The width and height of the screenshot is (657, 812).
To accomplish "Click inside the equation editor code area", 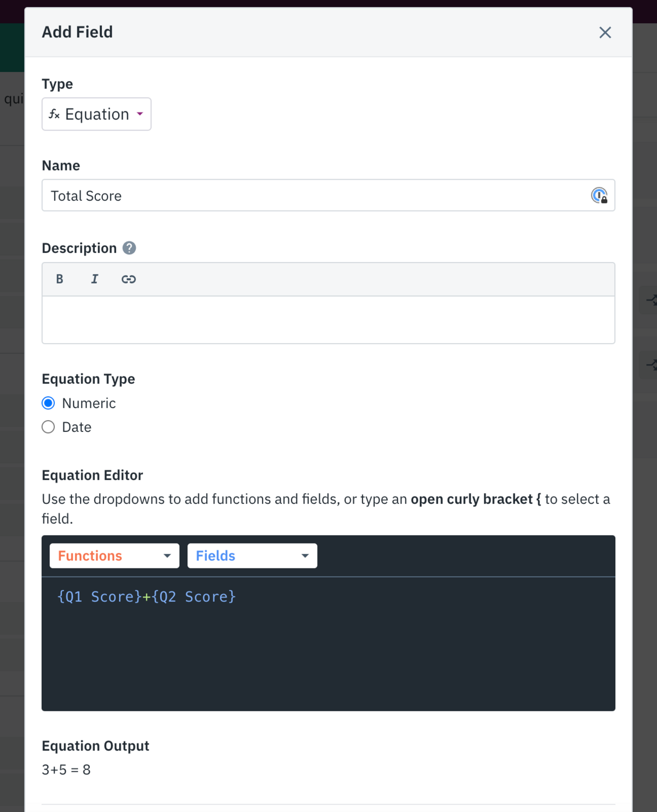I will tap(325, 650).
